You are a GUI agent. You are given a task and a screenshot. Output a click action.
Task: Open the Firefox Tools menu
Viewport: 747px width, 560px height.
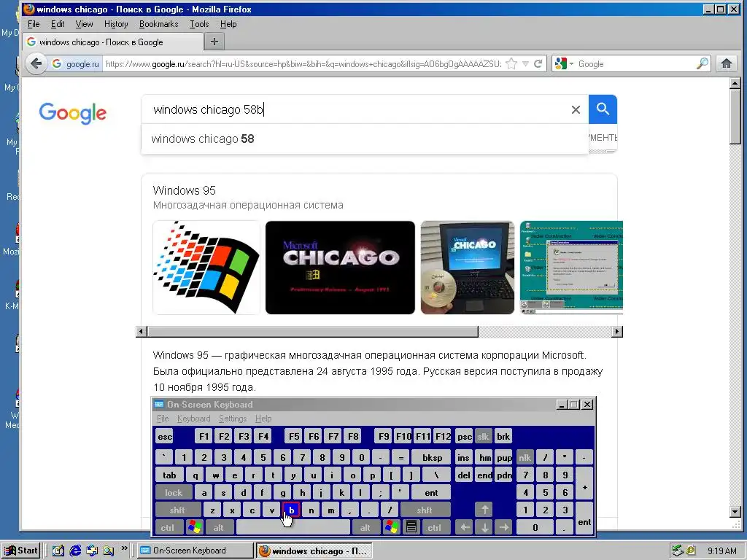pyautogui.click(x=199, y=24)
